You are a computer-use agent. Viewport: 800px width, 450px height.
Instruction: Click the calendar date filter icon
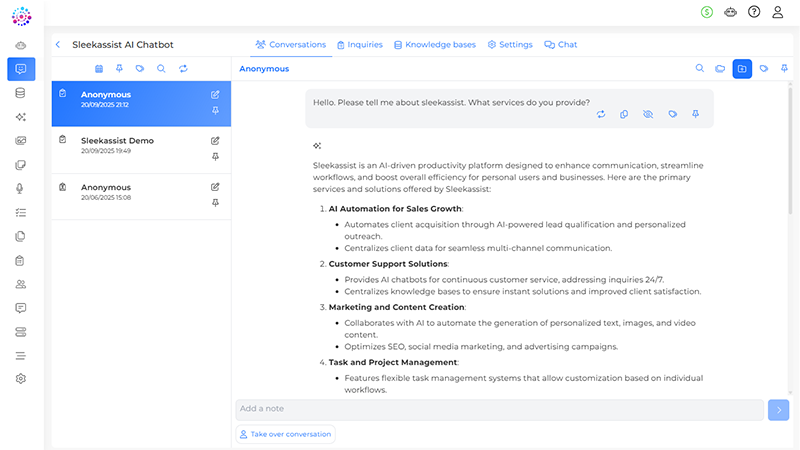[99, 69]
